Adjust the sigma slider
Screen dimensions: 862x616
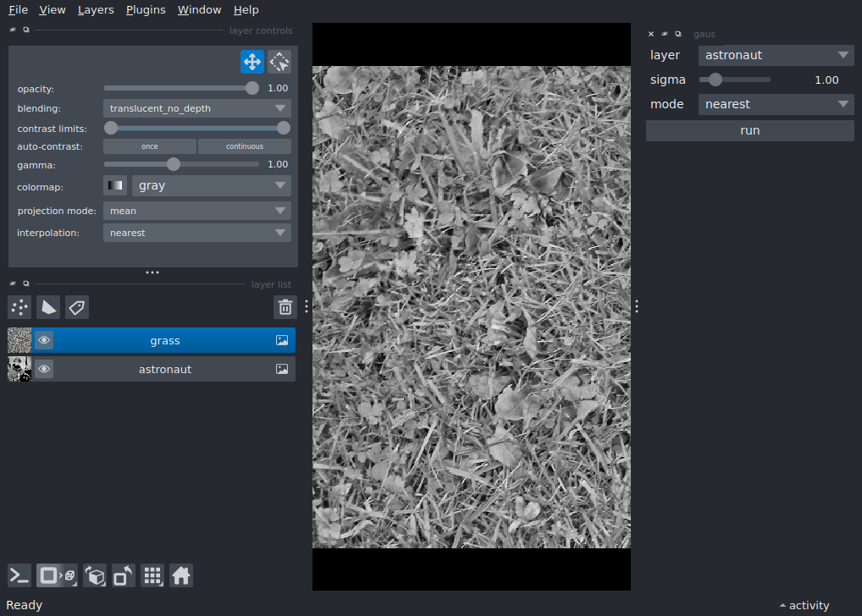714,80
